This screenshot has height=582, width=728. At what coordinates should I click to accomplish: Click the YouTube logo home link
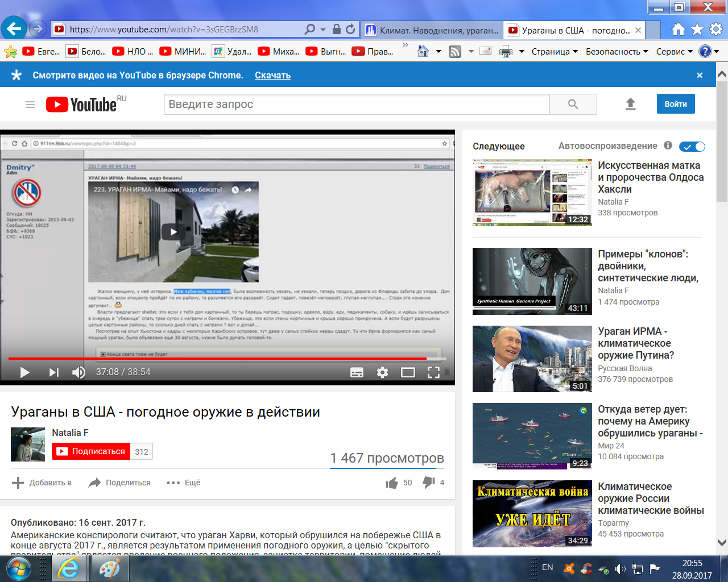(x=81, y=105)
